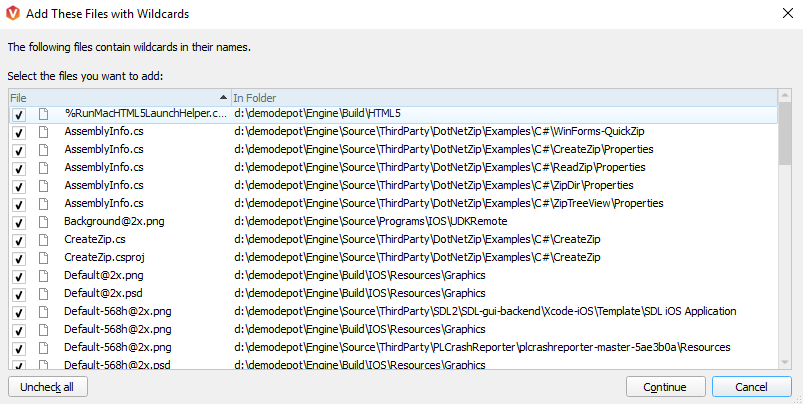Close the Add These Files dialog
The image size is (803, 404).
(x=788, y=13)
